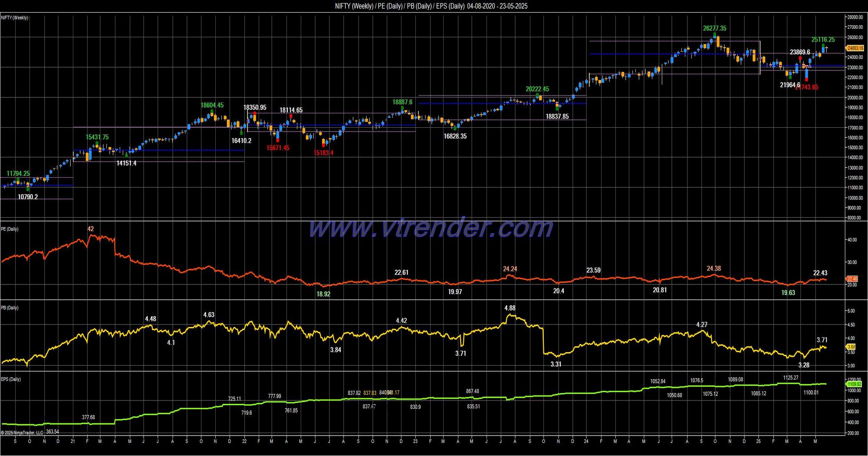This screenshot has width=868, height=456.
Task: Click the EPS (Daily) indicator label
Action: click(11, 379)
